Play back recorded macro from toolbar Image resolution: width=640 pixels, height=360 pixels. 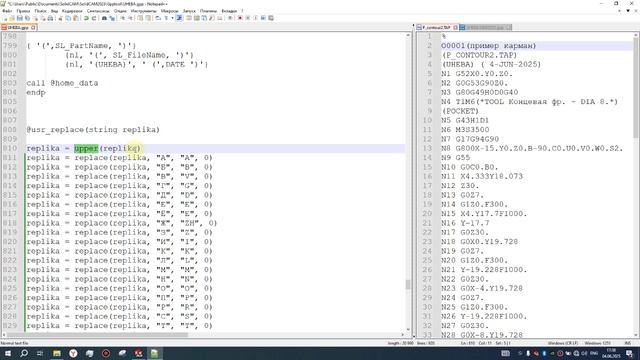[x=256, y=18]
